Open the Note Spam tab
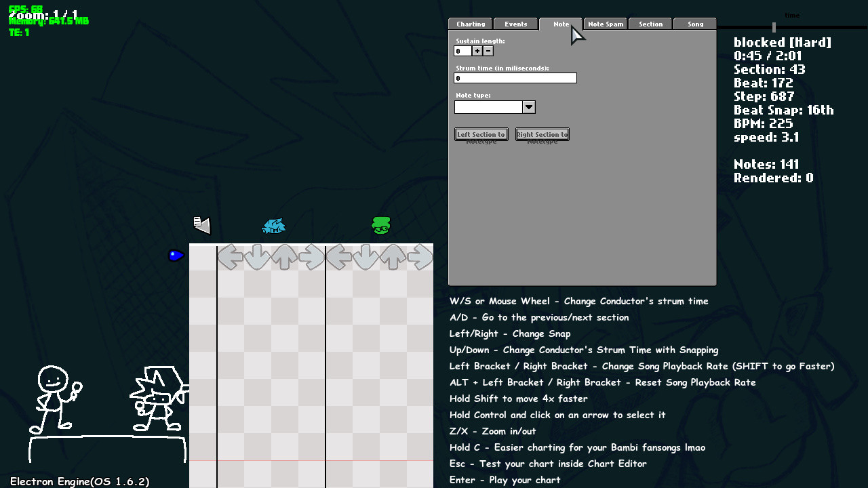 [x=606, y=24]
